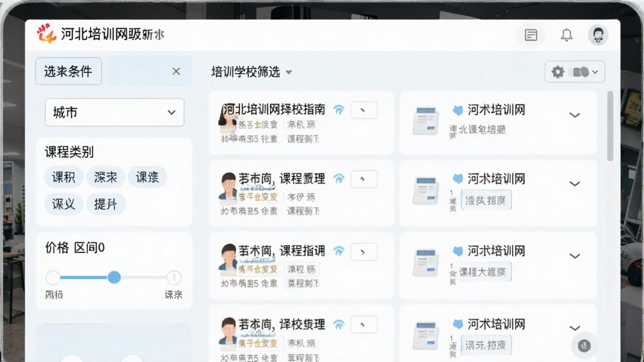Click heart icon on fourth 河术培训网 card
Screen dimensions: 644x362
pos(458,324)
